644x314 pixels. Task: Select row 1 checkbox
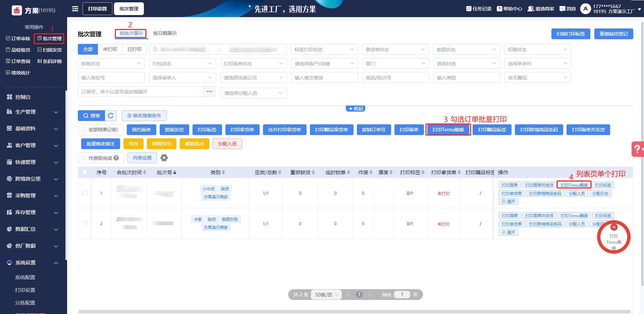coord(85,193)
